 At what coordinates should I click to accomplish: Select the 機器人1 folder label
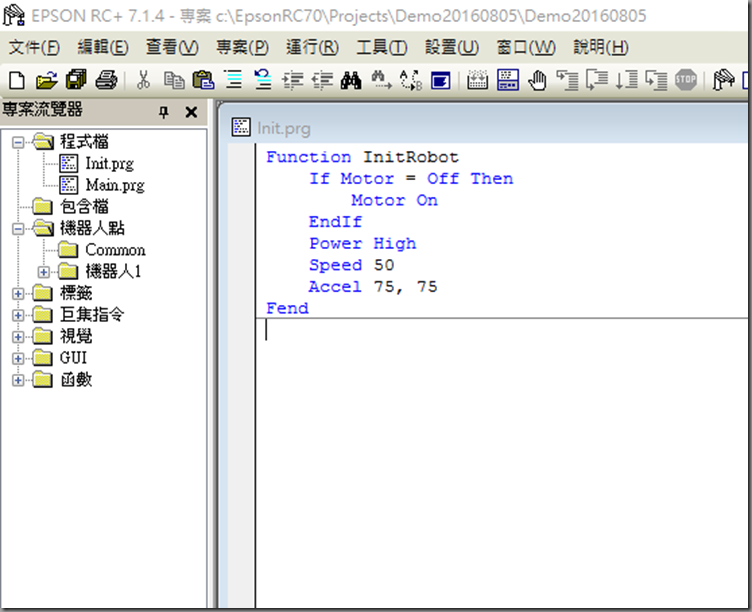tap(113, 271)
